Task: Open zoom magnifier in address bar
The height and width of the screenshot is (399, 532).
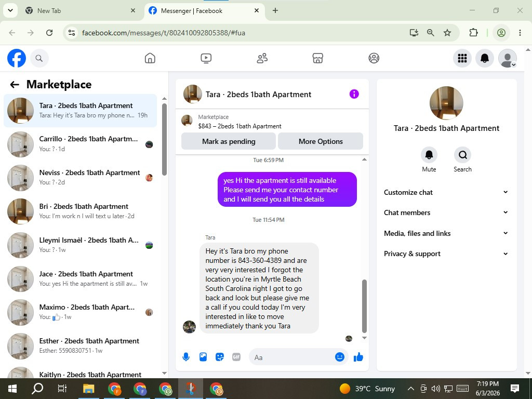Action: (x=431, y=33)
